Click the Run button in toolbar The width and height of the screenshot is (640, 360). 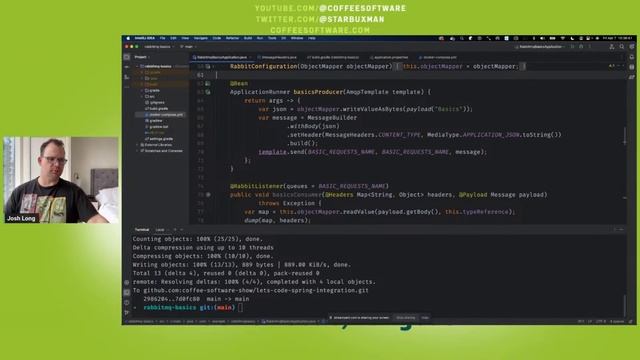point(573,47)
